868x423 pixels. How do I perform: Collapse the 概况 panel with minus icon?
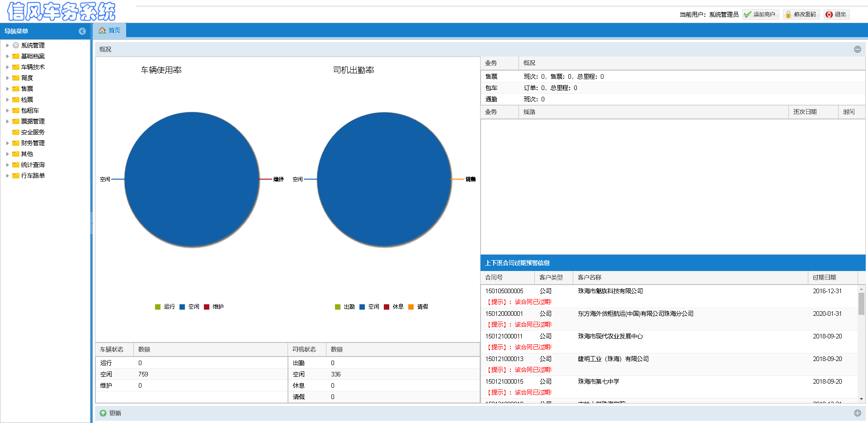(857, 49)
